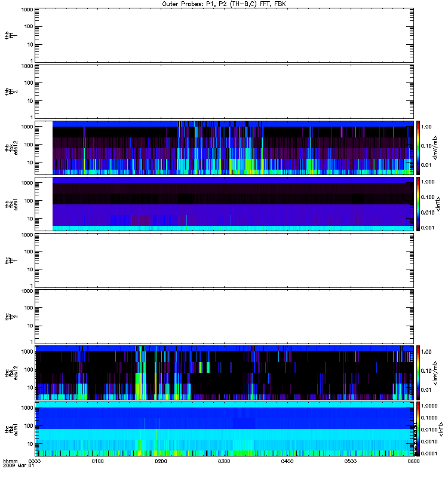Click the '1000' y-axis tick of thb fbk scm1
Image resolution: width=448 pixels, height=478 pixels.
point(27,183)
